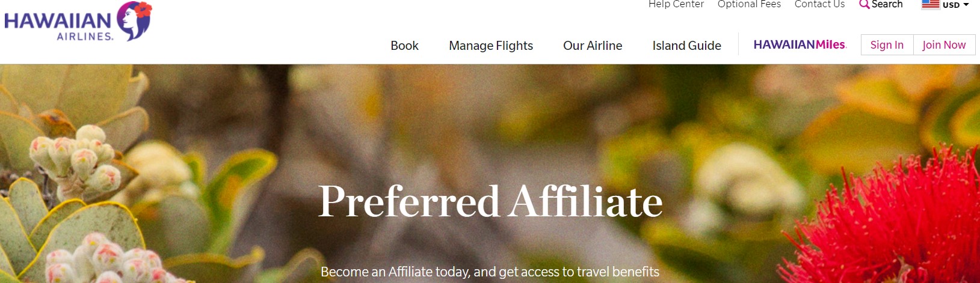Select the USD currency label
980x283 pixels.
951,5
